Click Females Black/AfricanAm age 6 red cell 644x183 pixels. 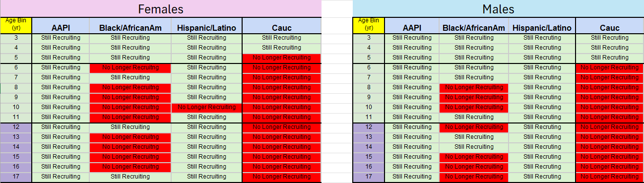coord(130,68)
